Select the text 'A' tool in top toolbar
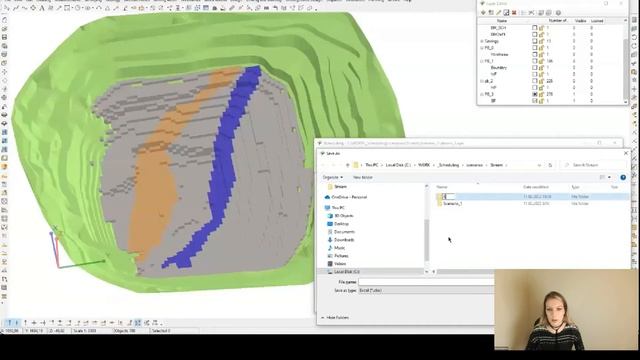 [x=42, y=8]
